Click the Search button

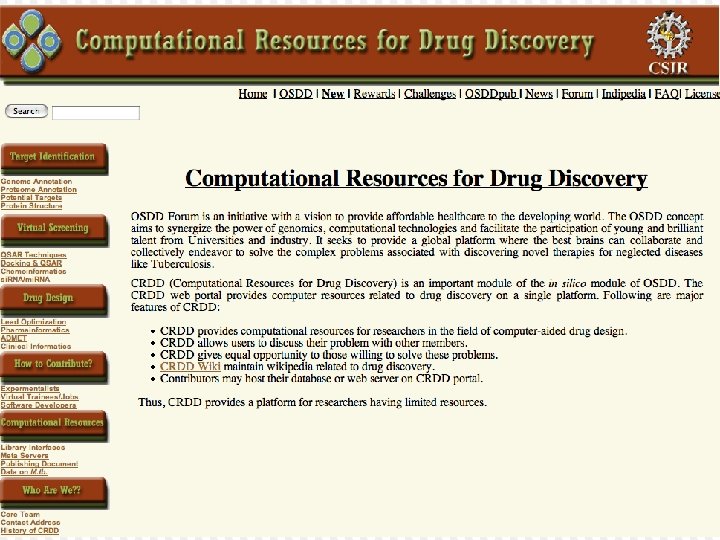coord(26,111)
